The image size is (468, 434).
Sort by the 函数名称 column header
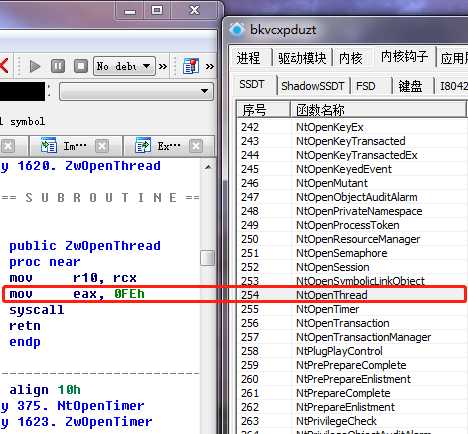(378, 110)
